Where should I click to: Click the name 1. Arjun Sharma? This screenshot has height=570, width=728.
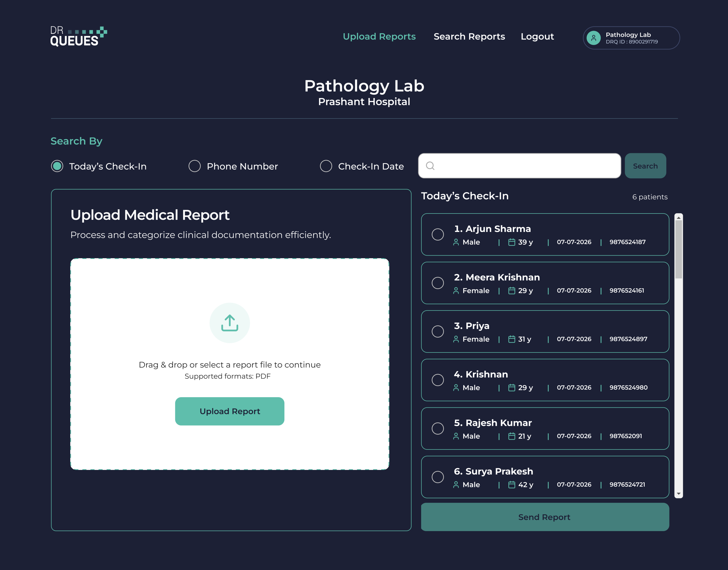[x=492, y=229]
